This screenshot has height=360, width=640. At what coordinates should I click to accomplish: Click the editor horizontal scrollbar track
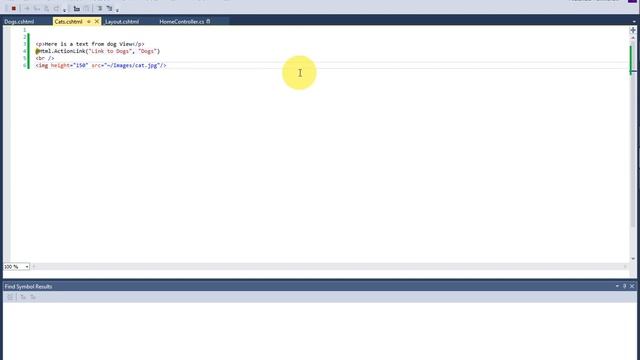[329, 267]
